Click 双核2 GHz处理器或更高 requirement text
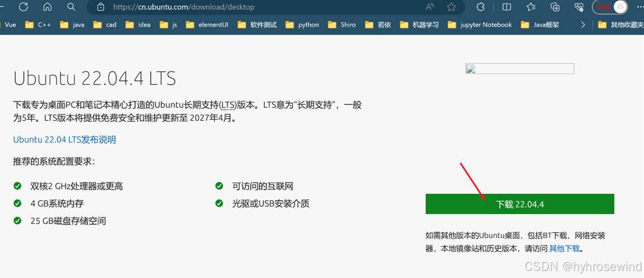644x278 pixels. point(76,186)
